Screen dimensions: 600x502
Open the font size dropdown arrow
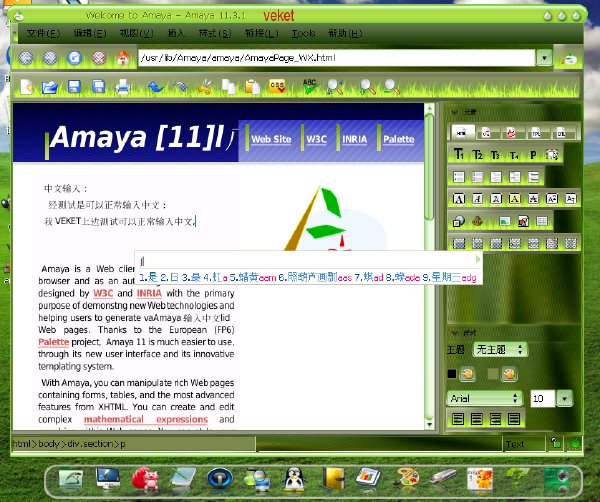click(x=564, y=398)
